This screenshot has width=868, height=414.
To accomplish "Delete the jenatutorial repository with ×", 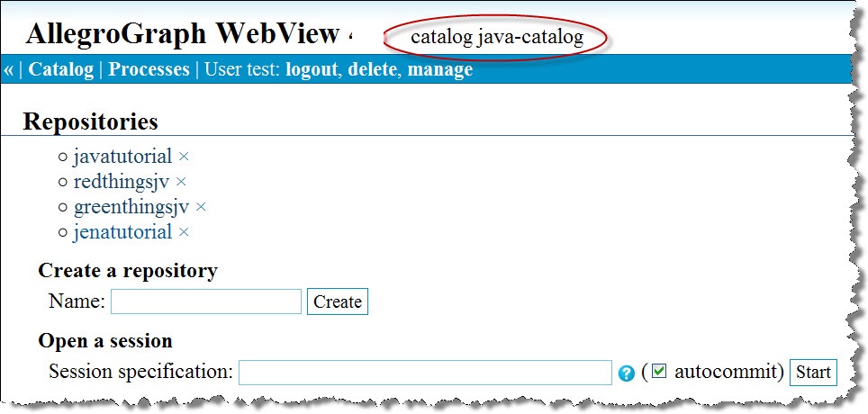I will click(184, 232).
